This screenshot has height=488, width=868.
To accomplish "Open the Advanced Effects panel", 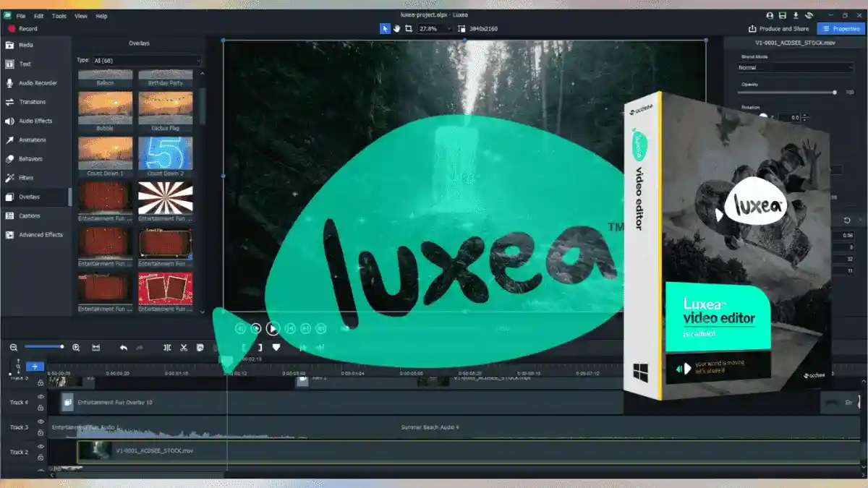I will coord(35,234).
